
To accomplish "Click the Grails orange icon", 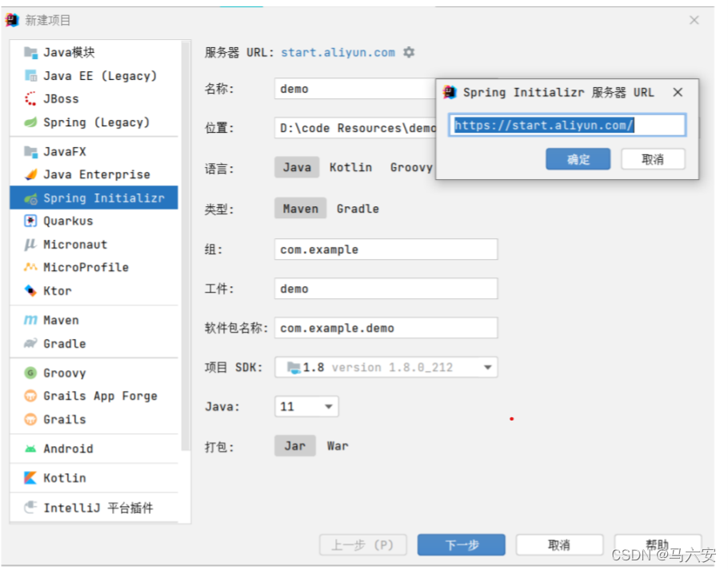I will tap(30, 419).
